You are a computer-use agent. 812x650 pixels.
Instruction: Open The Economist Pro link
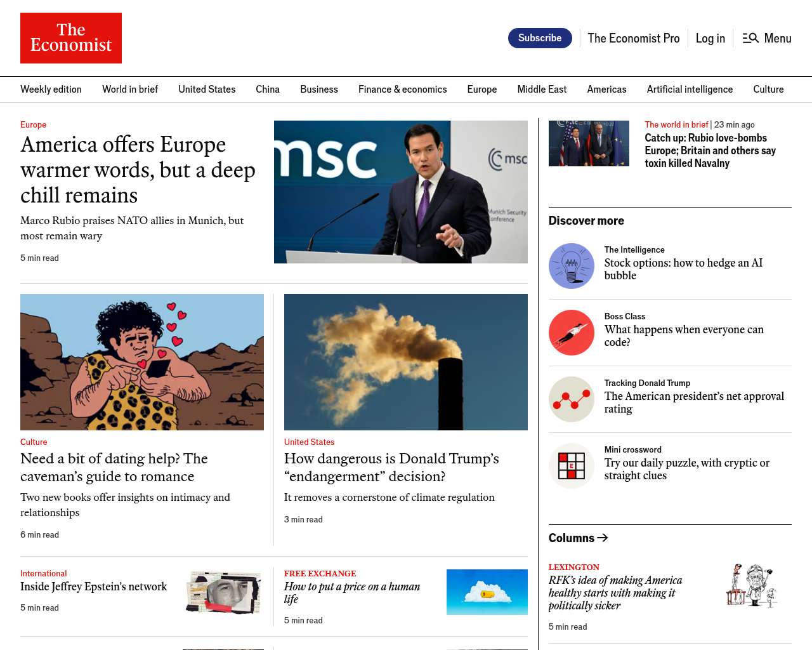[633, 38]
